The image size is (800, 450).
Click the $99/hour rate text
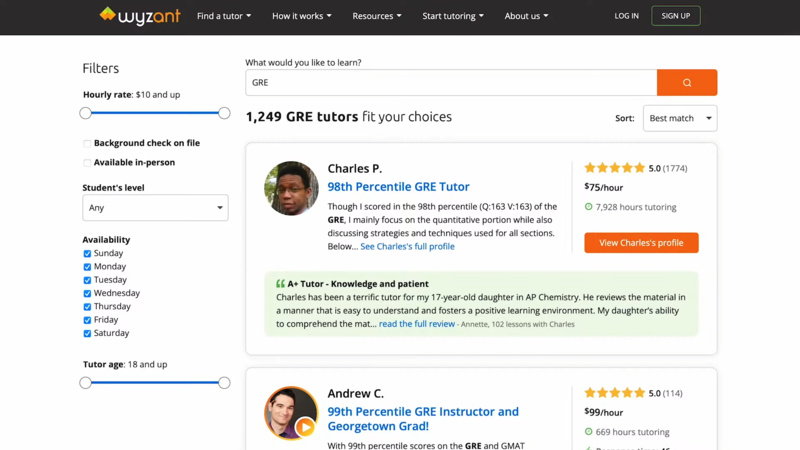pyautogui.click(x=604, y=412)
